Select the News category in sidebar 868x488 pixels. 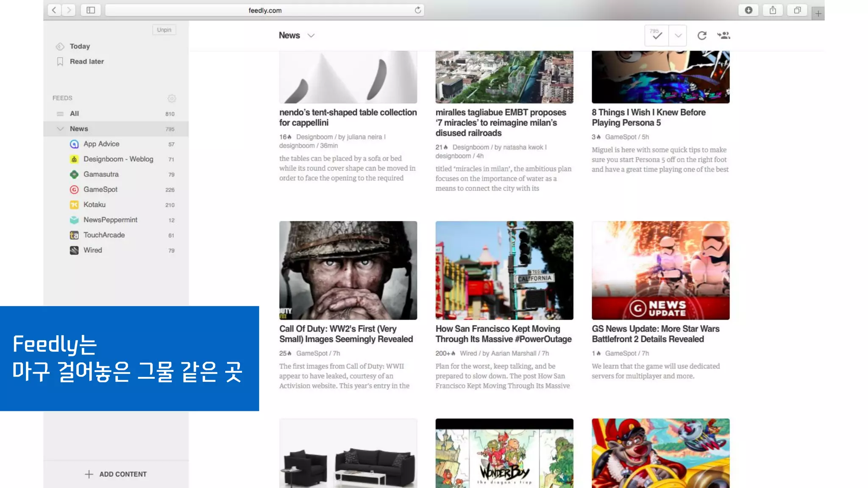click(116, 129)
